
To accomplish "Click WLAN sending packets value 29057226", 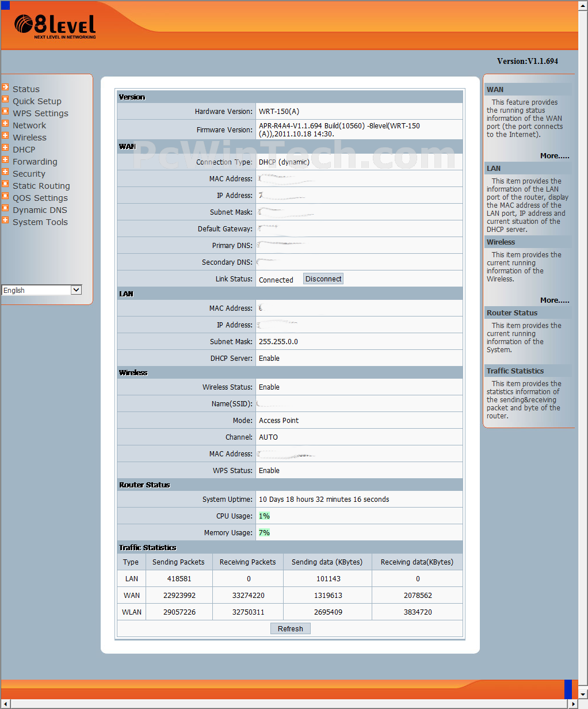I will click(x=180, y=612).
